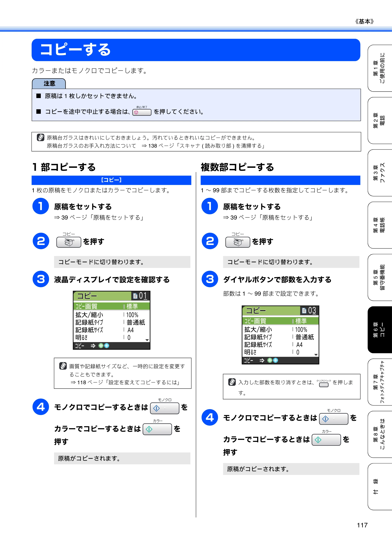The image size is (392, 555).
Task: Click the コピーする main title banner
Action: pos(196,50)
